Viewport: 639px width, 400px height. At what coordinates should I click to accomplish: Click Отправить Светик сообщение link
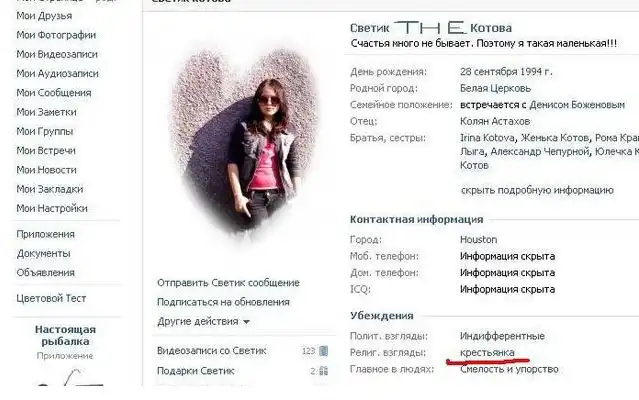pyautogui.click(x=228, y=283)
